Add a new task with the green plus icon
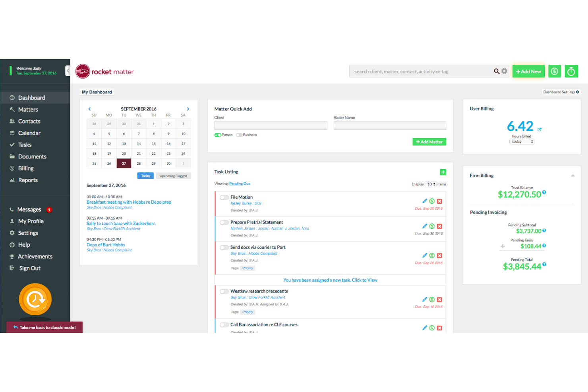The height and width of the screenshot is (392, 588). pyautogui.click(x=443, y=172)
